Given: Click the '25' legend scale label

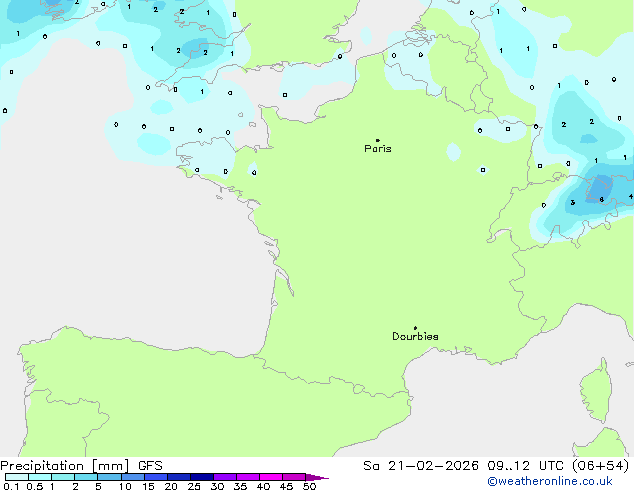Looking at the screenshot, I should (194, 486).
